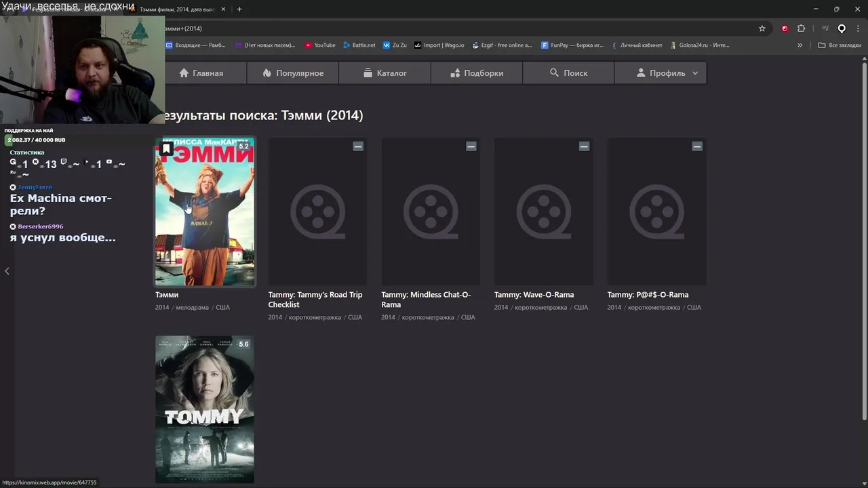The width and height of the screenshot is (868, 488).
Task: Open the Главная home tab
Action: [201, 73]
